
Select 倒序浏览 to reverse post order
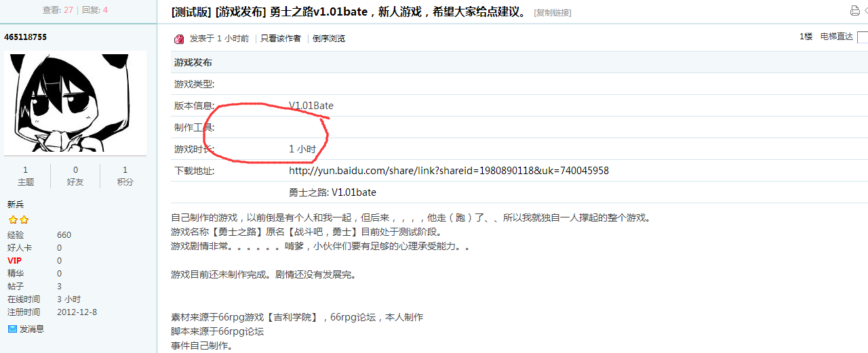point(329,39)
